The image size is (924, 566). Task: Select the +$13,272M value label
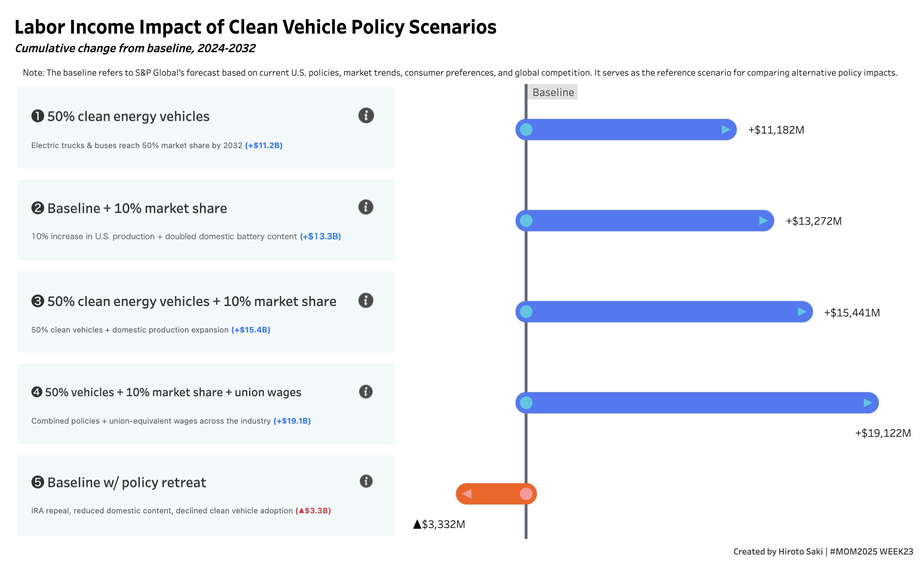point(813,221)
